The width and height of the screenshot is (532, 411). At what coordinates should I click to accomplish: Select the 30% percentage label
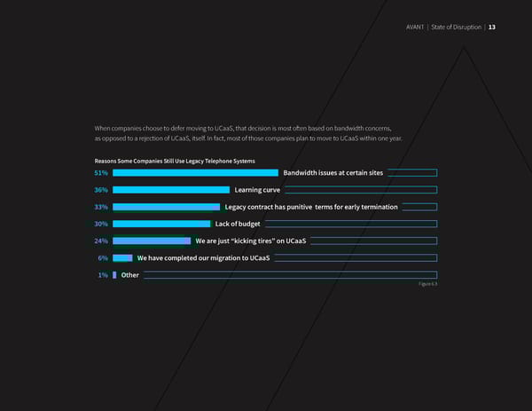click(x=101, y=224)
